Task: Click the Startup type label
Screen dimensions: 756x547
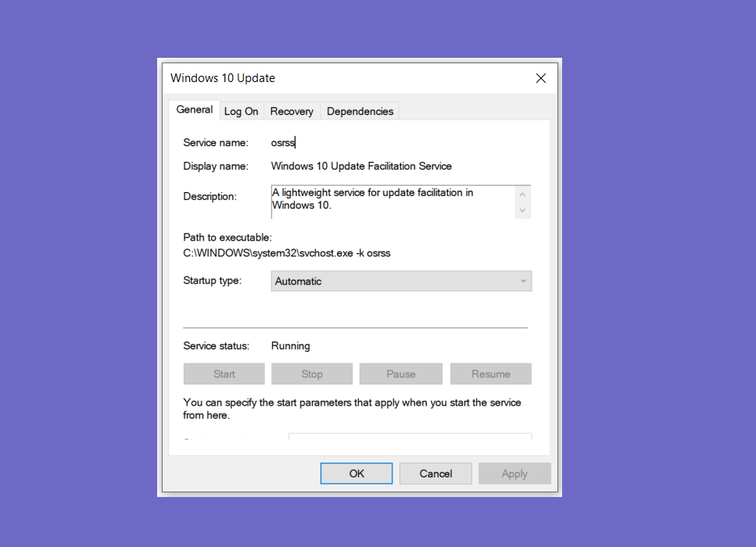Action: [x=212, y=281]
